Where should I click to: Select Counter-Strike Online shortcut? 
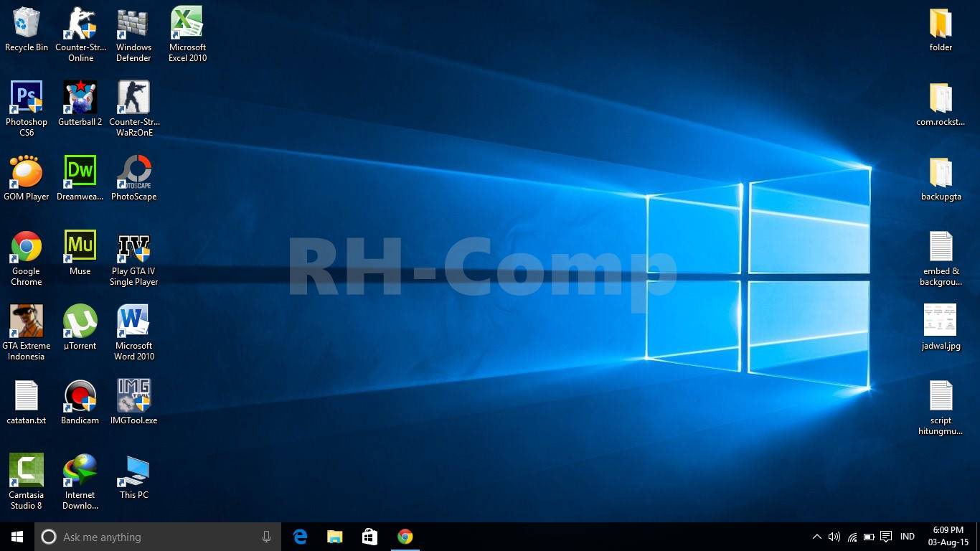click(80, 34)
